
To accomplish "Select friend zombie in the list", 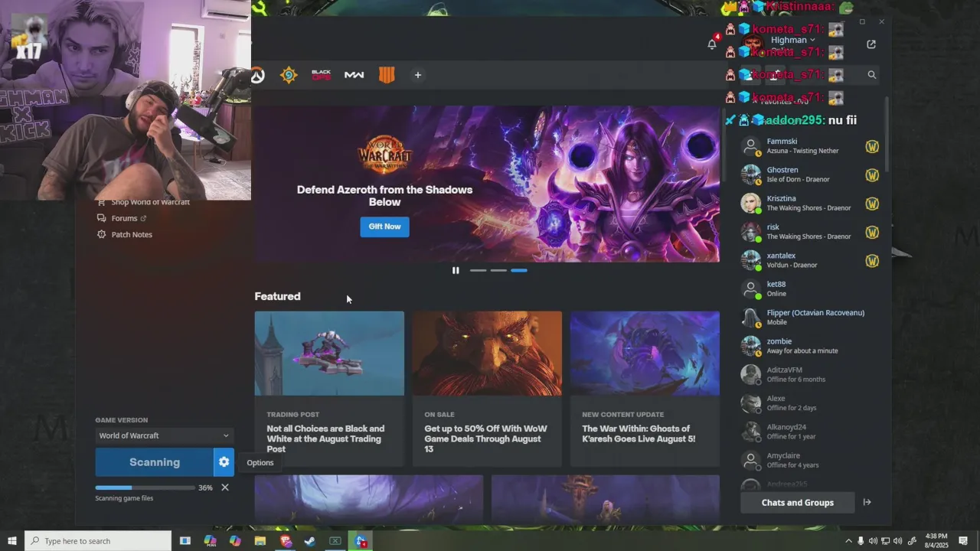I will point(809,346).
